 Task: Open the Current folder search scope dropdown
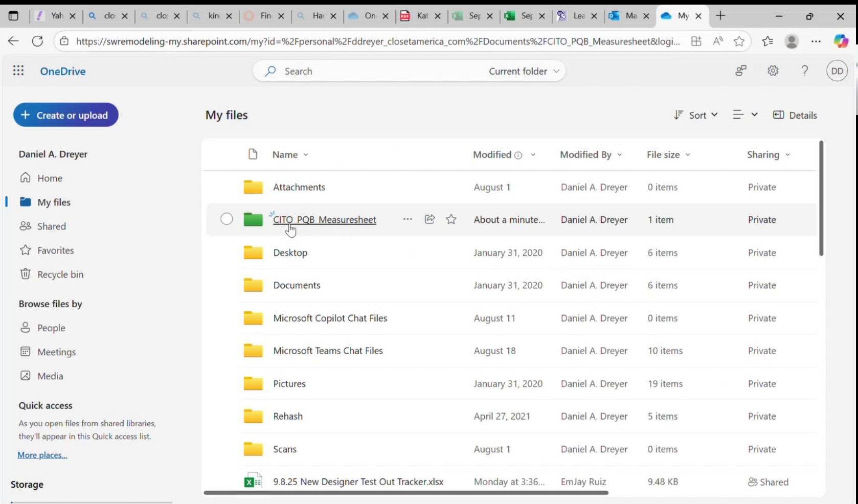pyautogui.click(x=523, y=71)
